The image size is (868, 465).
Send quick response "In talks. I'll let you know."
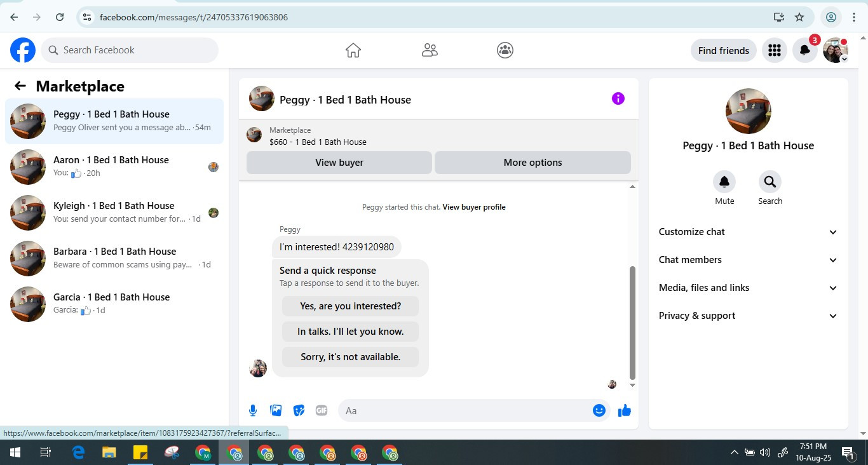tap(350, 332)
